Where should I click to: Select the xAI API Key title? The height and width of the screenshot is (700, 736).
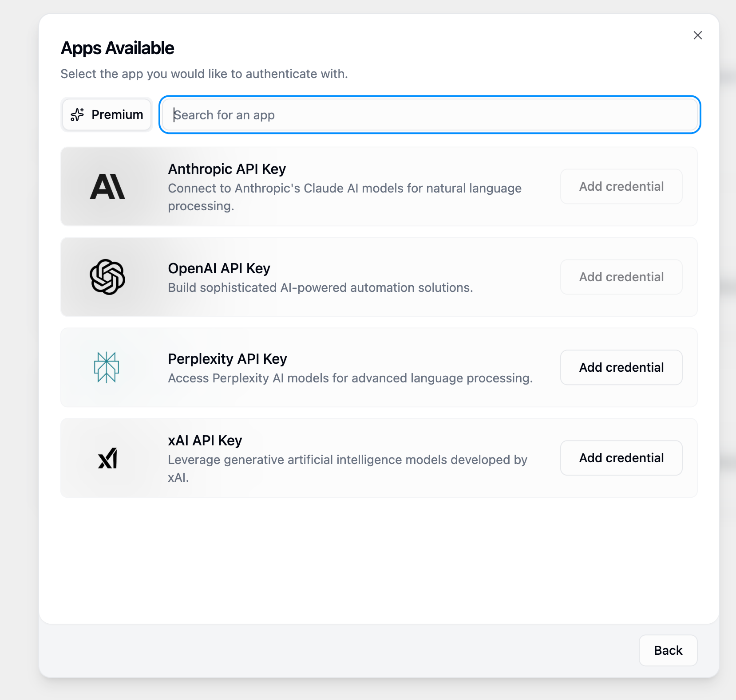tap(205, 440)
